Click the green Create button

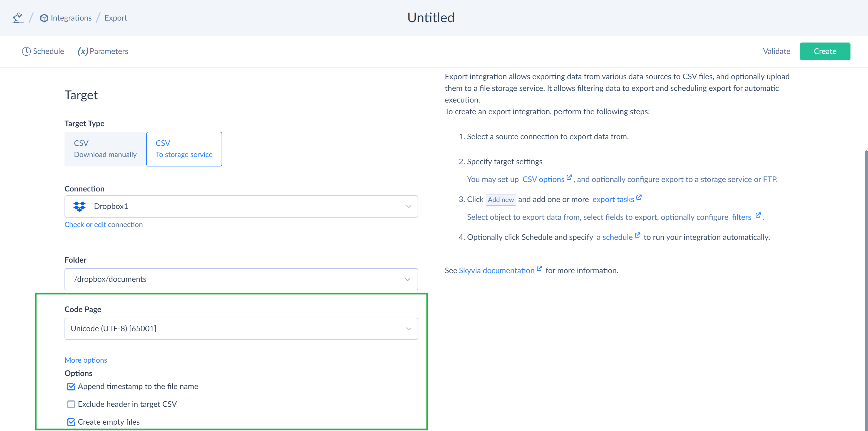(825, 51)
